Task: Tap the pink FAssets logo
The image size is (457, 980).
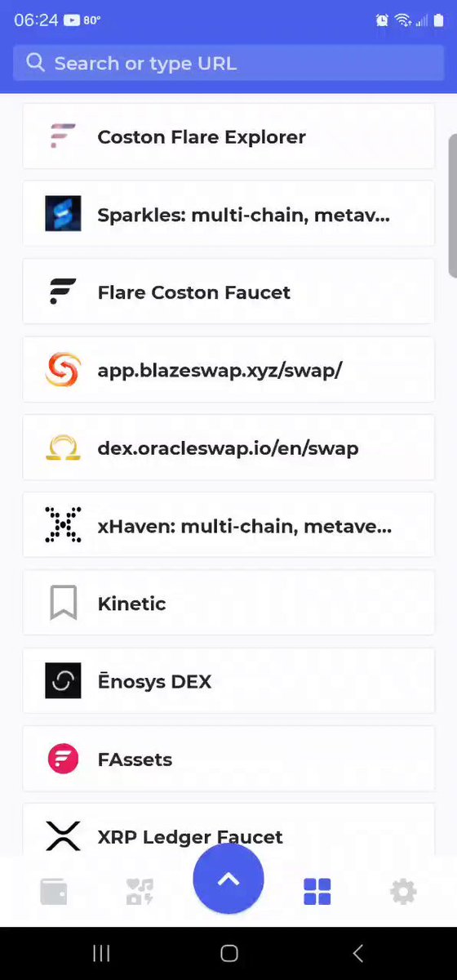Action: click(63, 759)
